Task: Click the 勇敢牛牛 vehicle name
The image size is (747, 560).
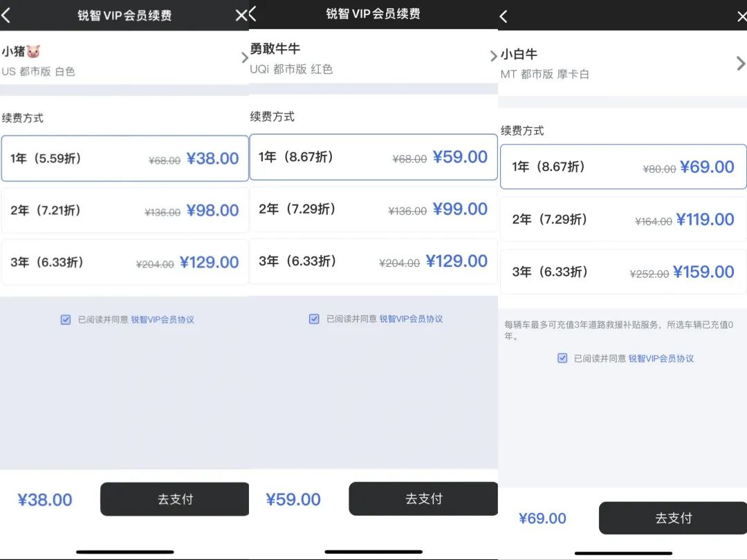Action: click(x=275, y=48)
